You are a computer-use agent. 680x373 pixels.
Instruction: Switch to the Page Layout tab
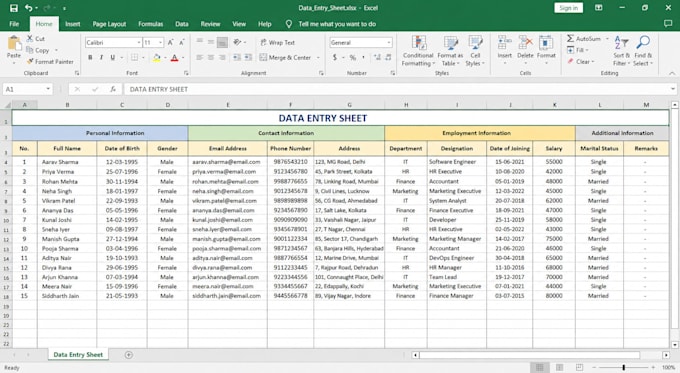109,24
